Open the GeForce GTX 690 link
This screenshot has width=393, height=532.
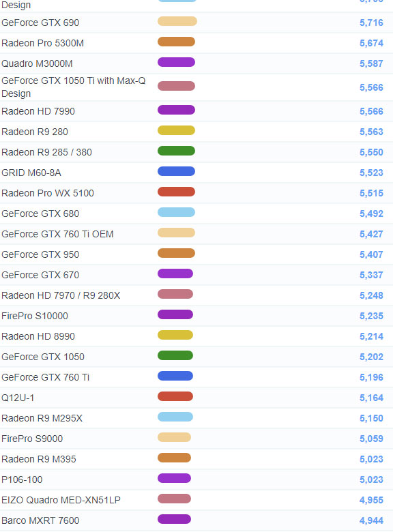40,23
